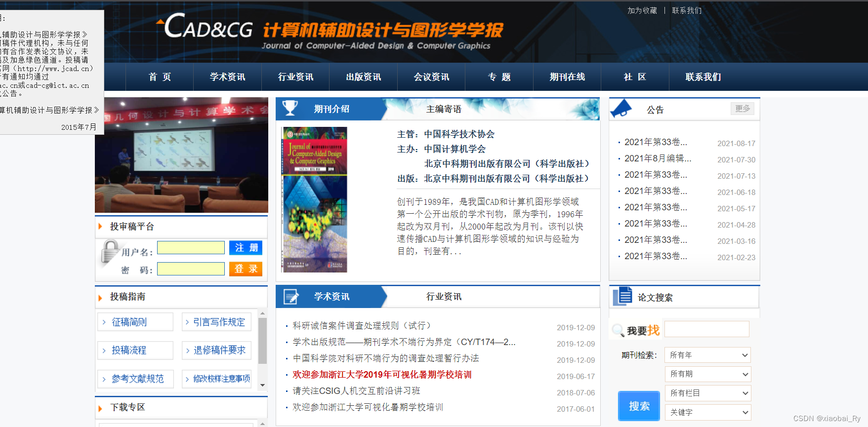The image size is (868, 427).
Task: Open announcement dated 2021-07-13
Action: (x=656, y=175)
